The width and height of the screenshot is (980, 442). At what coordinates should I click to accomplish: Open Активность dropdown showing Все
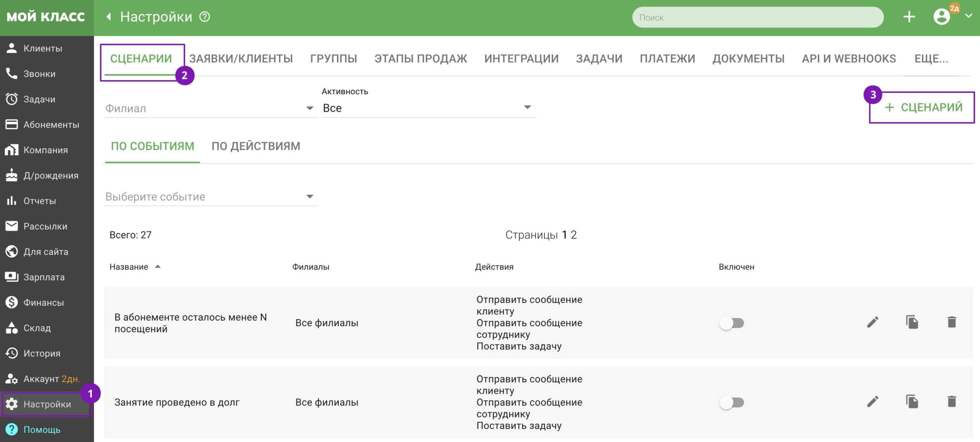click(x=428, y=108)
